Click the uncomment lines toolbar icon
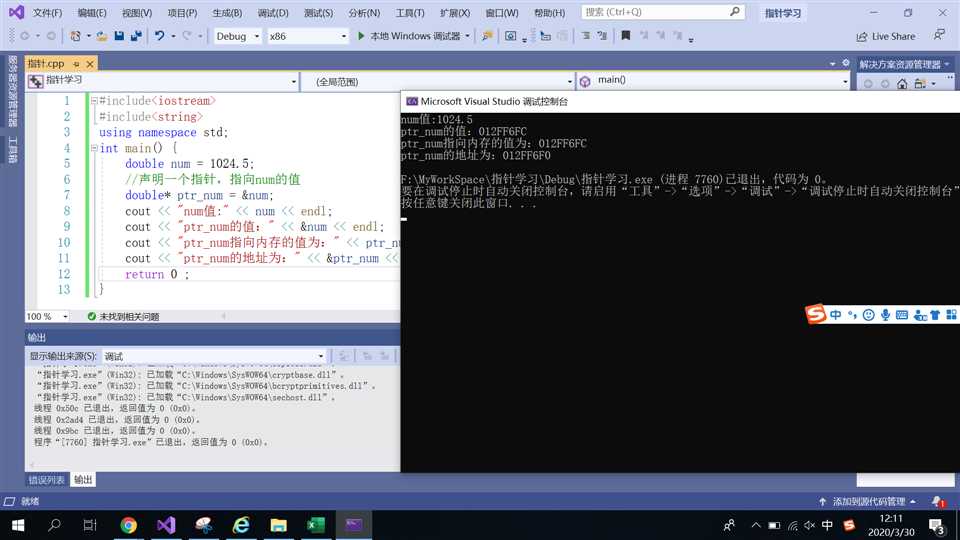 tap(602, 36)
